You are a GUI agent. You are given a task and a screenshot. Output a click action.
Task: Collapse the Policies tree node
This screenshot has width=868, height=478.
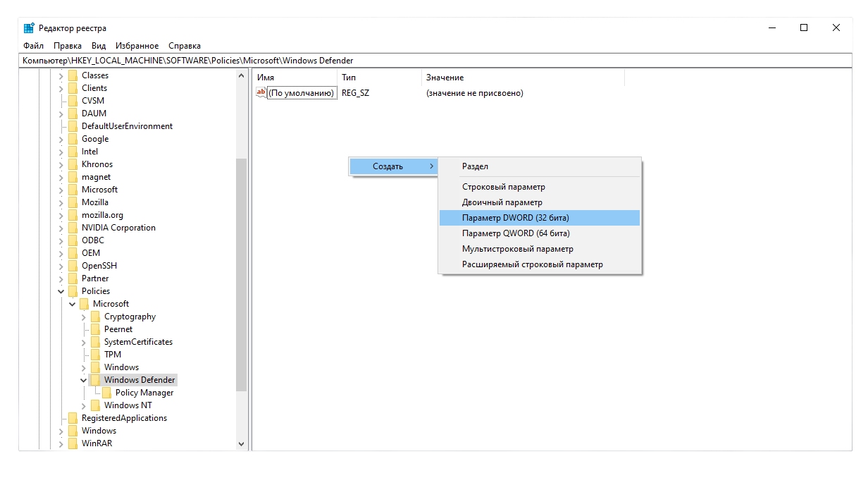click(61, 291)
